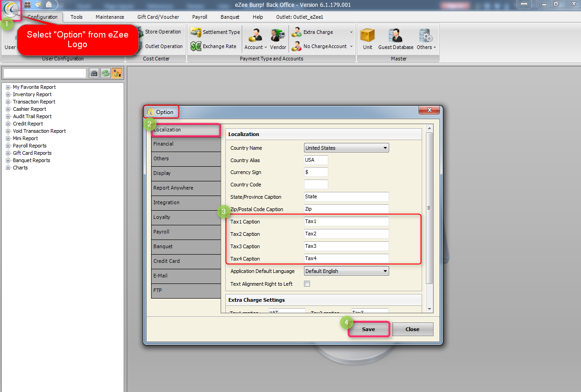Select Payroll Reports in the tree
The width and height of the screenshot is (581, 392).
[x=30, y=146]
